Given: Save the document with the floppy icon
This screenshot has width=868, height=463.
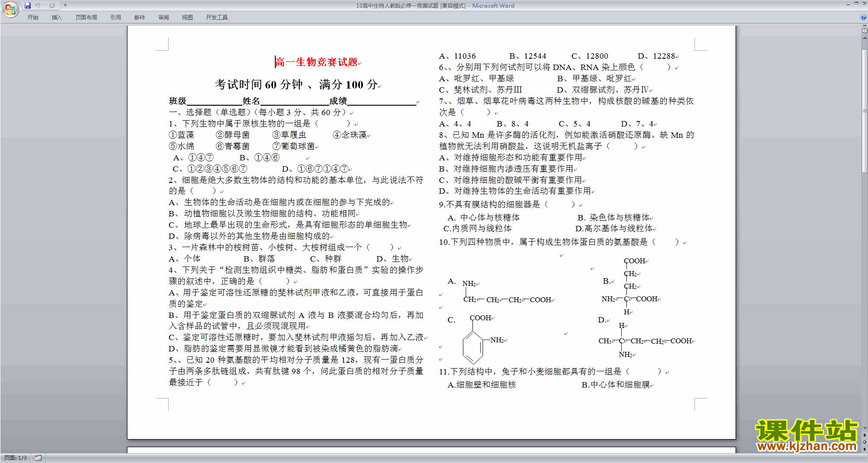Looking at the screenshot, I should click(28, 5).
